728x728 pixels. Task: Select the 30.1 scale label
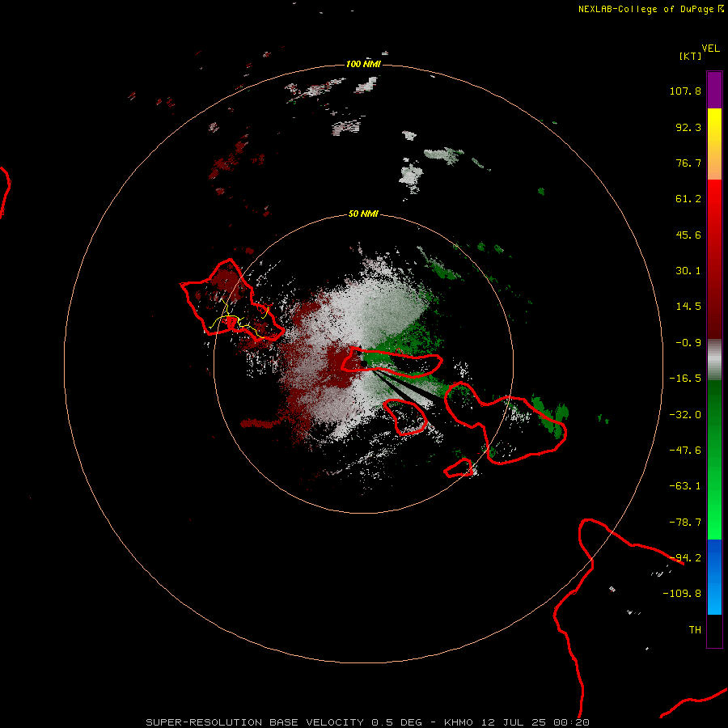pos(688,271)
